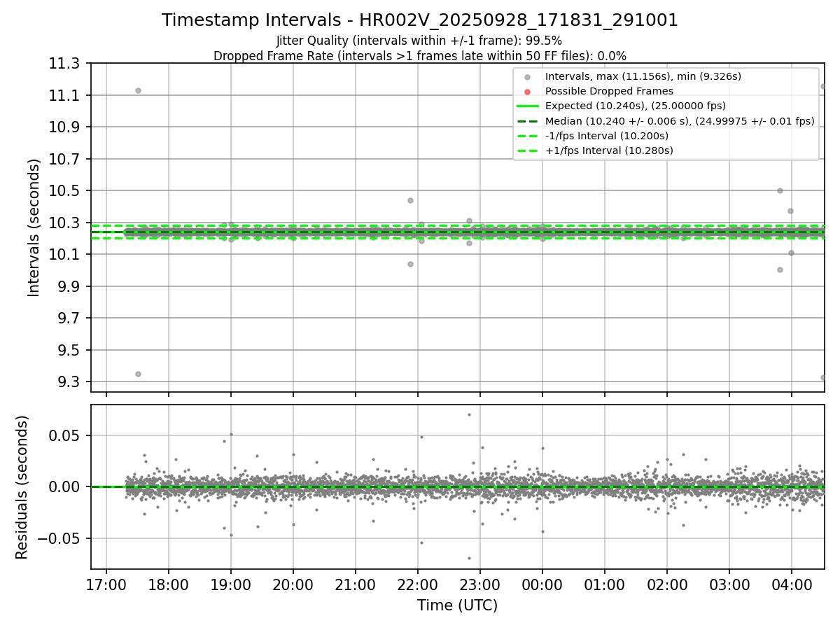The height and width of the screenshot is (630, 840).
Task: Click the +1/fps Interval legend line
Action: point(528,150)
